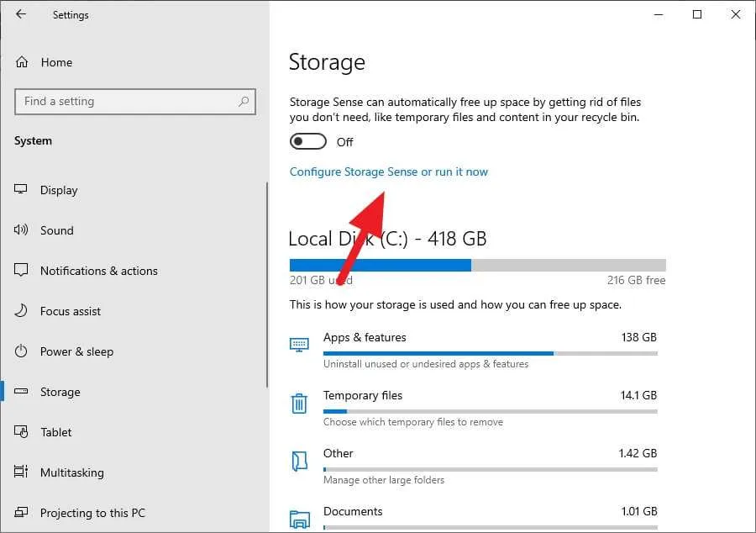The width and height of the screenshot is (756, 533).
Task: Open Configure Storage Sense or run it now
Action: (389, 172)
